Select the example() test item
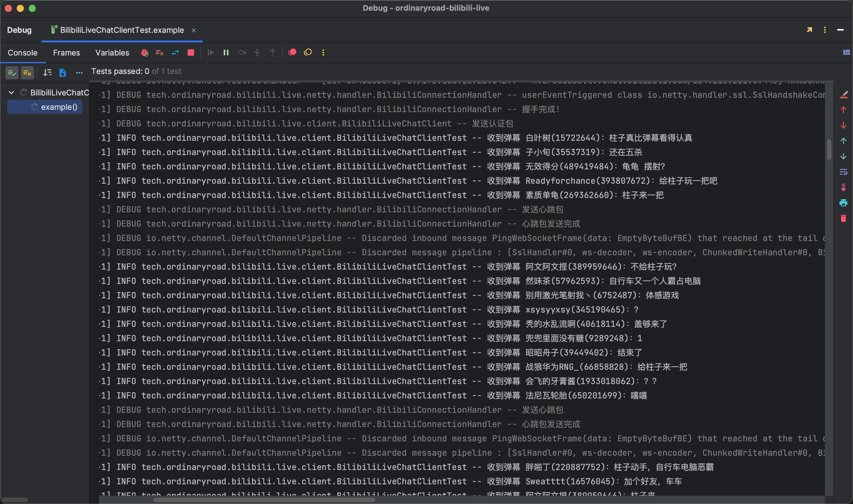 coord(59,107)
